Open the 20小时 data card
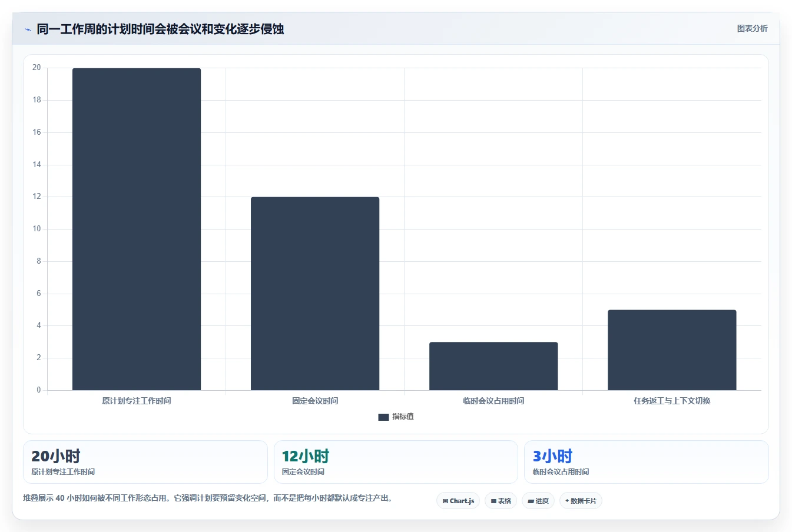The image size is (792, 532). (145, 462)
